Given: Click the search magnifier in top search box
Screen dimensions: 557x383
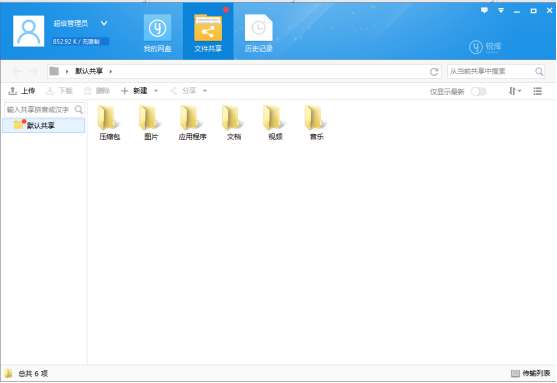Looking at the screenshot, I should click(539, 71).
